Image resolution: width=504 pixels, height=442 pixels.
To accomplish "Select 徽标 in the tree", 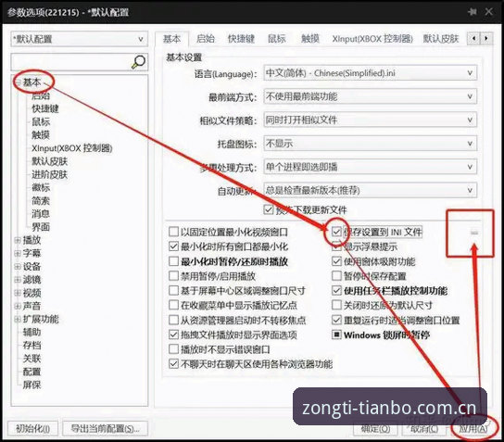I will pos(41,187).
